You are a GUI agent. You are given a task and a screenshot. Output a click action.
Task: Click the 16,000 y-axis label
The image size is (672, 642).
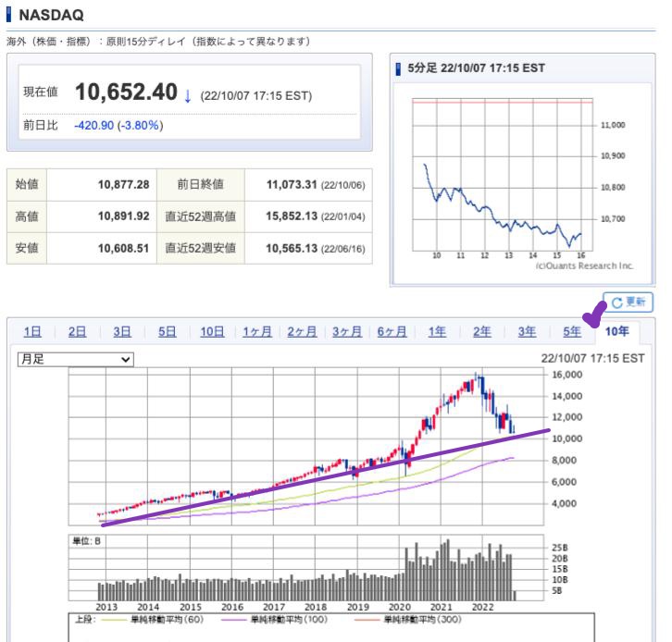click(x=567, y=375)
